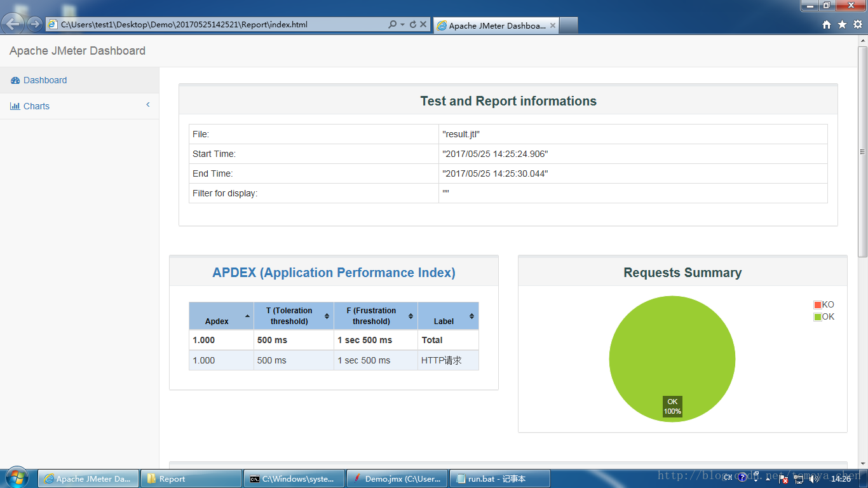This screenshot has height=488, width=868.
Task: Click the Total row label cell
Action: (x=448, y=340)
